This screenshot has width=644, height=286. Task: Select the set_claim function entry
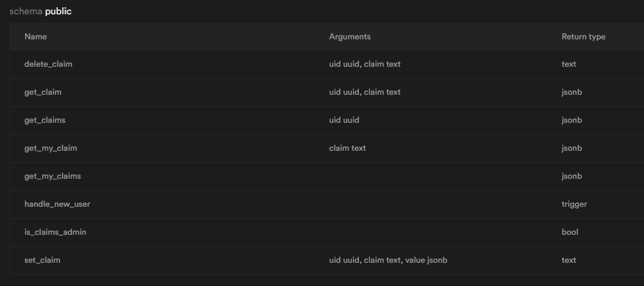42,260
